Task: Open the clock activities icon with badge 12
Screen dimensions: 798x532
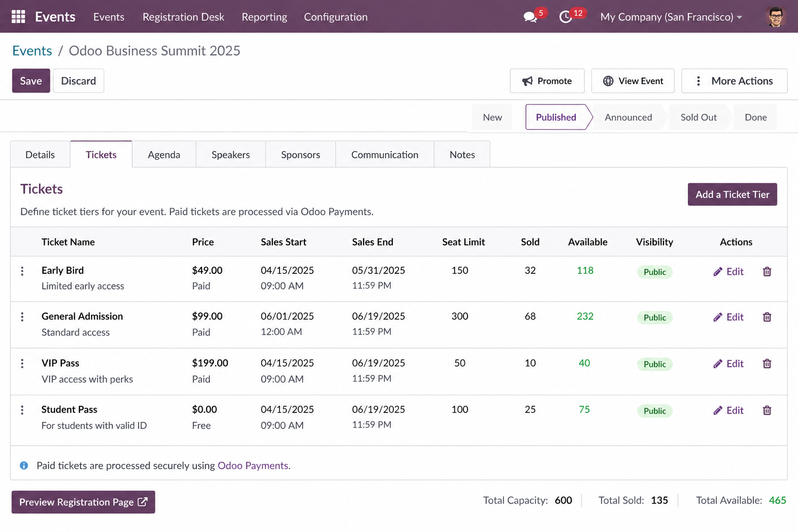Action: point(566,17)
